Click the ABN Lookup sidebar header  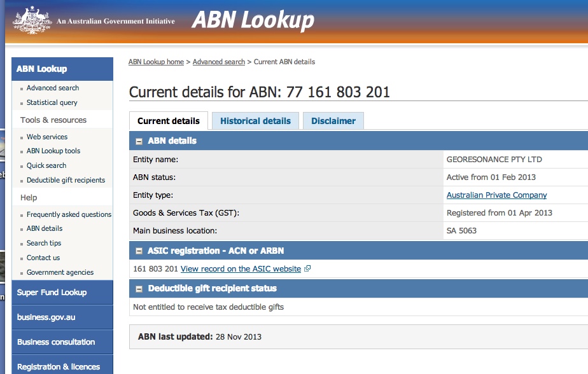[62, 69]
